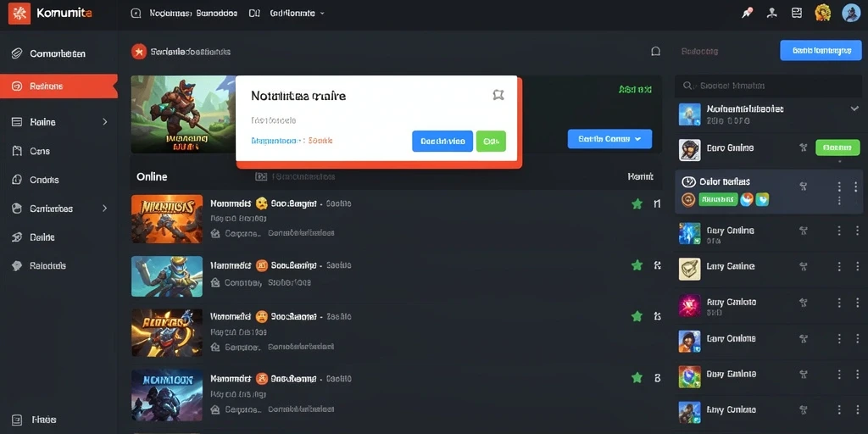Open the Gofdionmte dropdown in the top navigation
The height and width of the screenshot is (434, 868).
pos(298,13)
